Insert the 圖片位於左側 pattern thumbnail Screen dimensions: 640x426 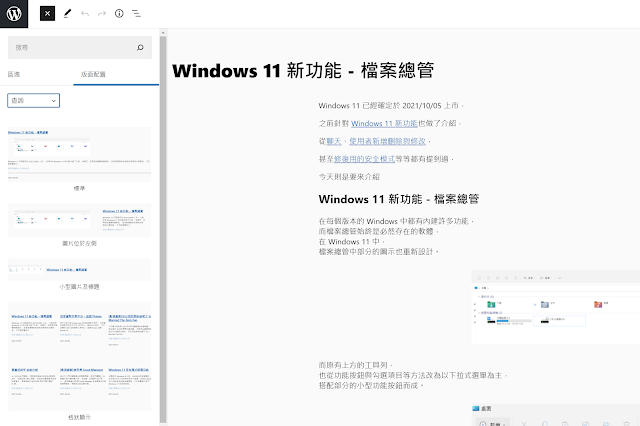click(80, 220)
